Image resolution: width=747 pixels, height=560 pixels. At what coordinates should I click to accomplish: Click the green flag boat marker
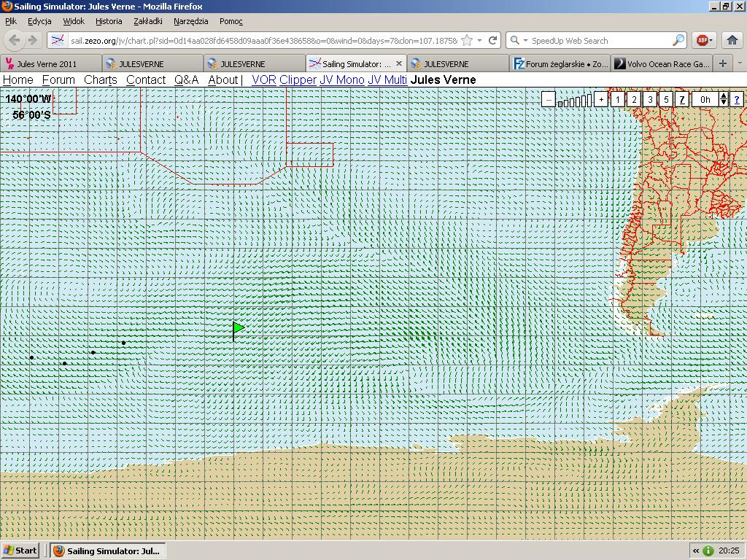point(238,329)
